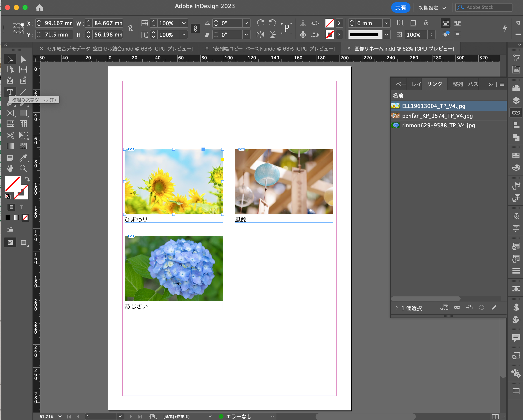Select the Rectangle tool
Image resolution: width=523 pixels, height=420 pixels.
23,113
